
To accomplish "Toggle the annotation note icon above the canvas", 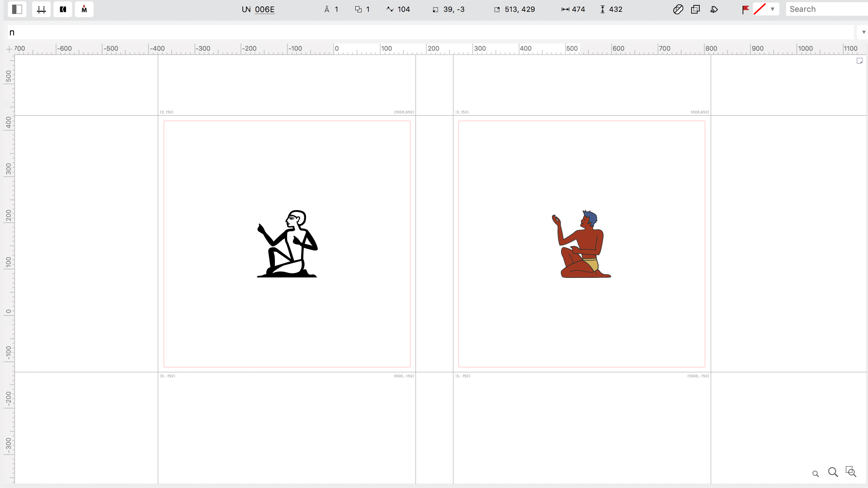I will click(860, 60).
